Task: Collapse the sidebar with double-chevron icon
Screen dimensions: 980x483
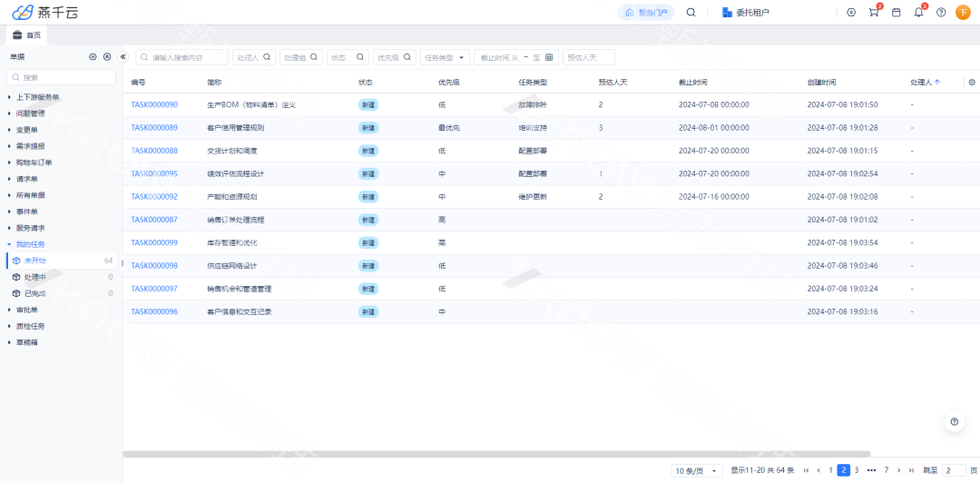Action: 123,56
